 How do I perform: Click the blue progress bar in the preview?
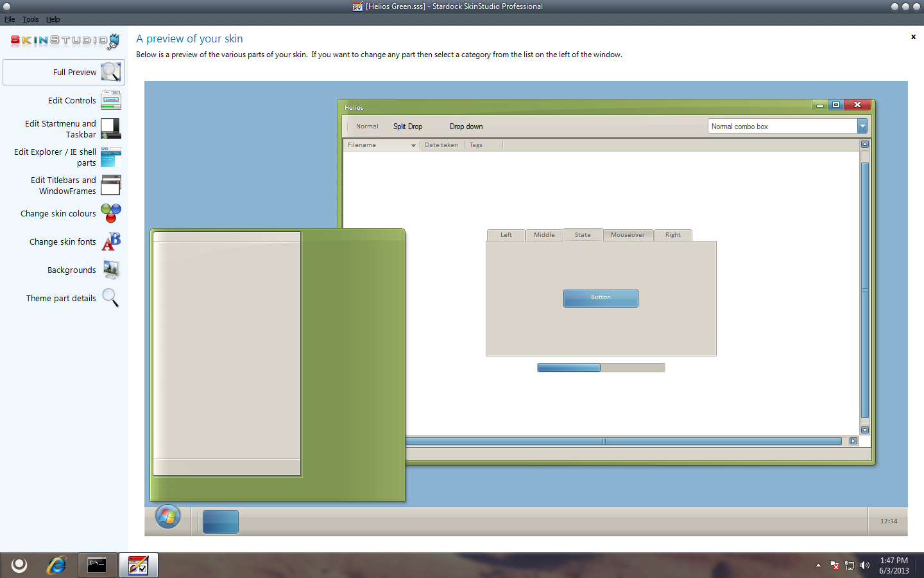tap(569, 367)
